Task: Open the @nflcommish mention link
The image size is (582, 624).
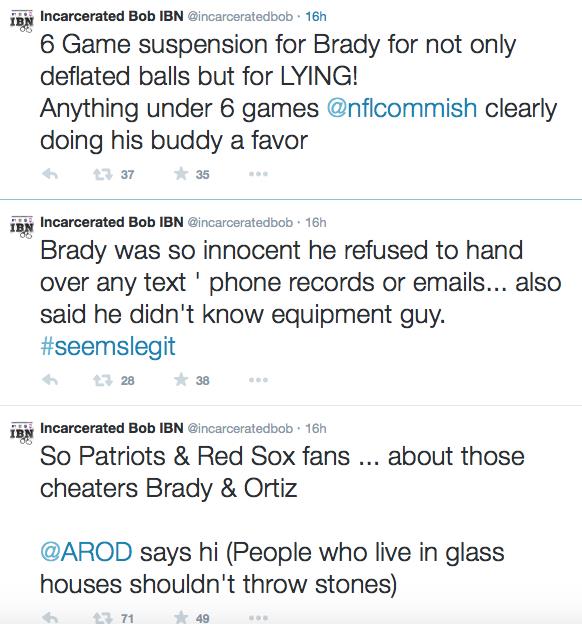Action: pos(402,108)
